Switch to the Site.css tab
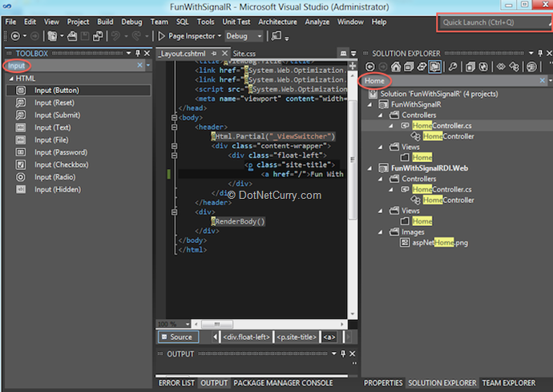The height and width of the screenshot is (392, 553). [x=244, y=54]
